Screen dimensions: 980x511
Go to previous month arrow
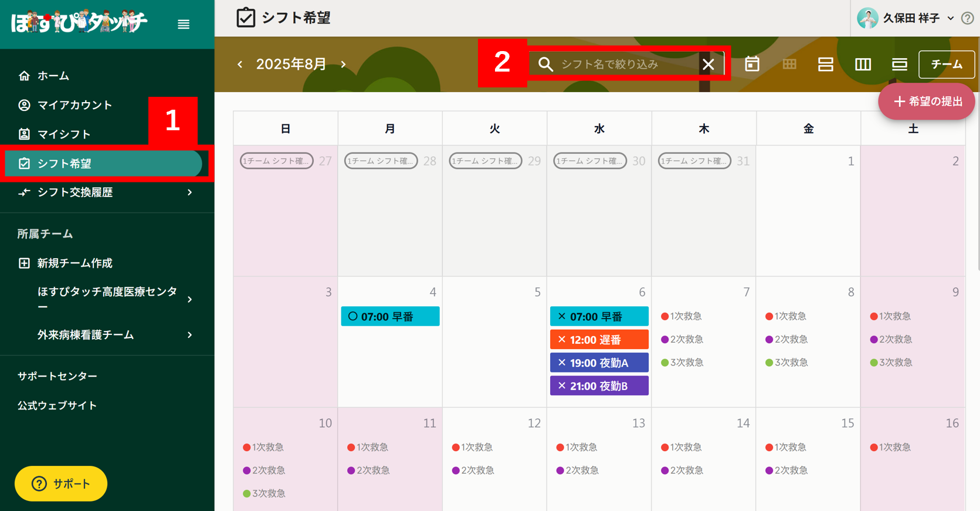pos(240,64)
